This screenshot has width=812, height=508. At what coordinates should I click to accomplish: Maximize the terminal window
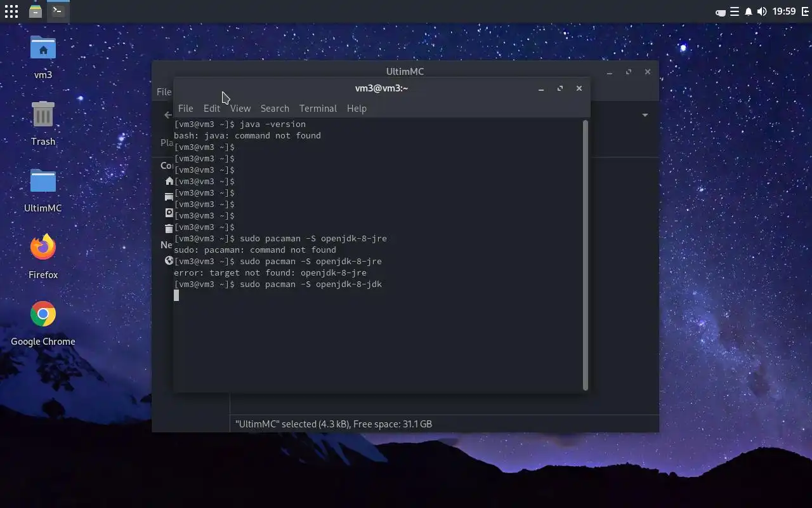coord(560,89)
